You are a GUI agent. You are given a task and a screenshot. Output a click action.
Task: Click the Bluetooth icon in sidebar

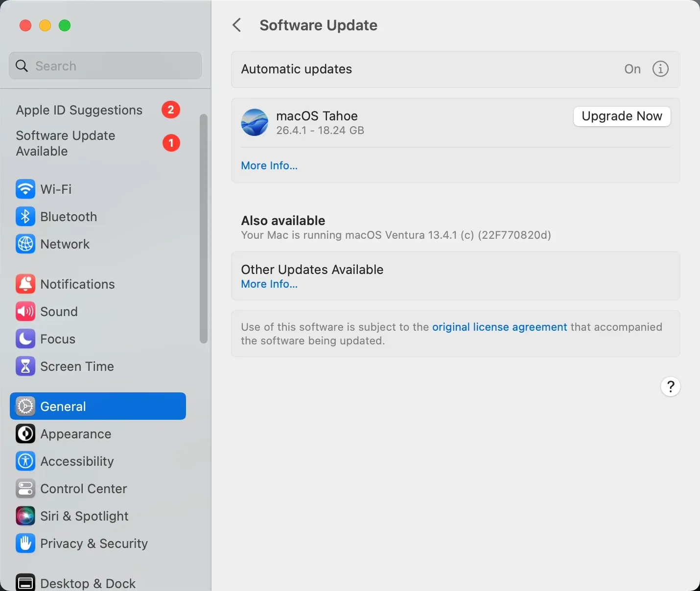click(x=25, y=216)
